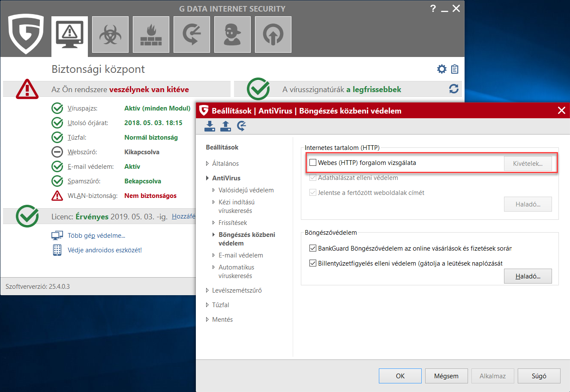The height and width of the screenshot is (392, 570).
Task: Click the Súgó help button
Action: (x=539, y=376)
